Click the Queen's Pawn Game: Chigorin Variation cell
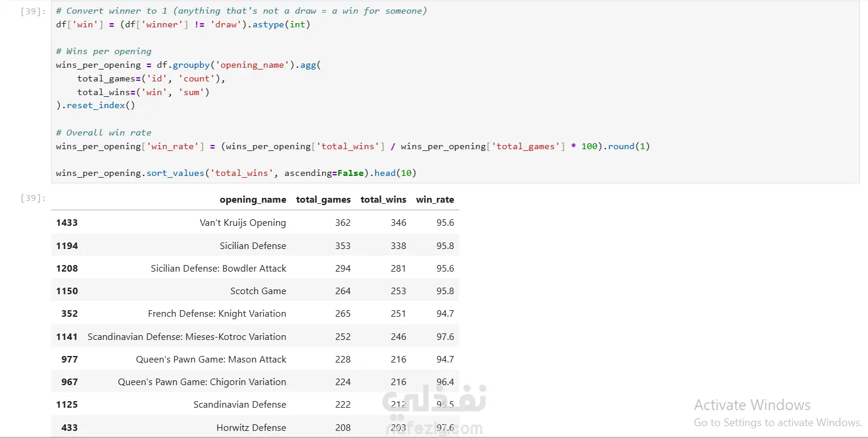This screenshot has width=868, height=438. [x=202, y=382]
